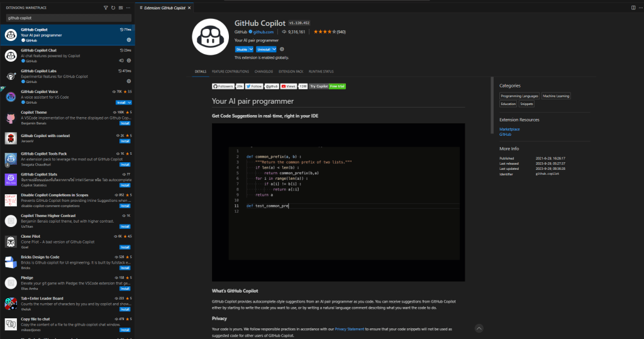Click GitHub Copilot Tools Pack icon
Viewport: 644px width, 339px height.
point(11,158)
